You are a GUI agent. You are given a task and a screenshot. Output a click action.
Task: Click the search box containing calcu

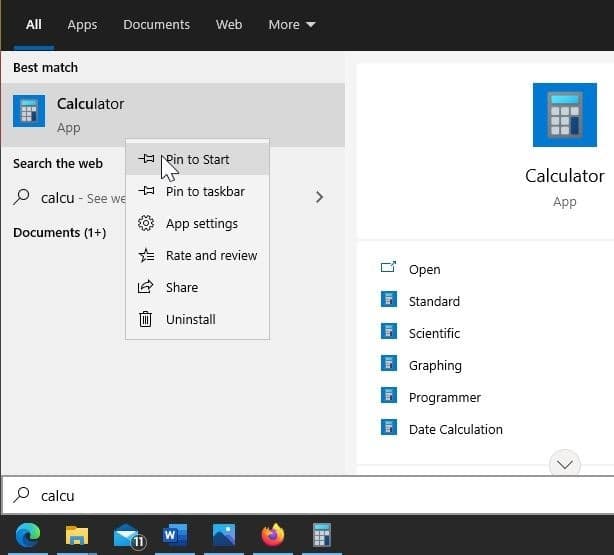(x=308, y=495)
